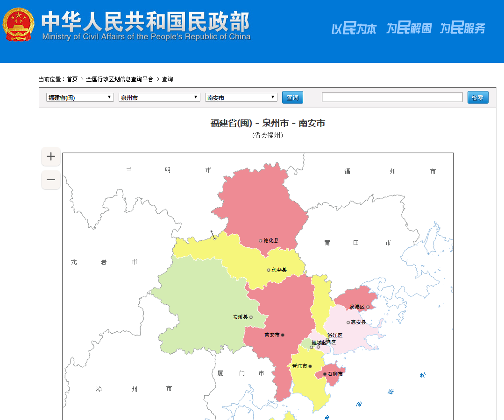504x420 pixels.
Task: Click the 泉港区 location marker
Action: [368, 307]
